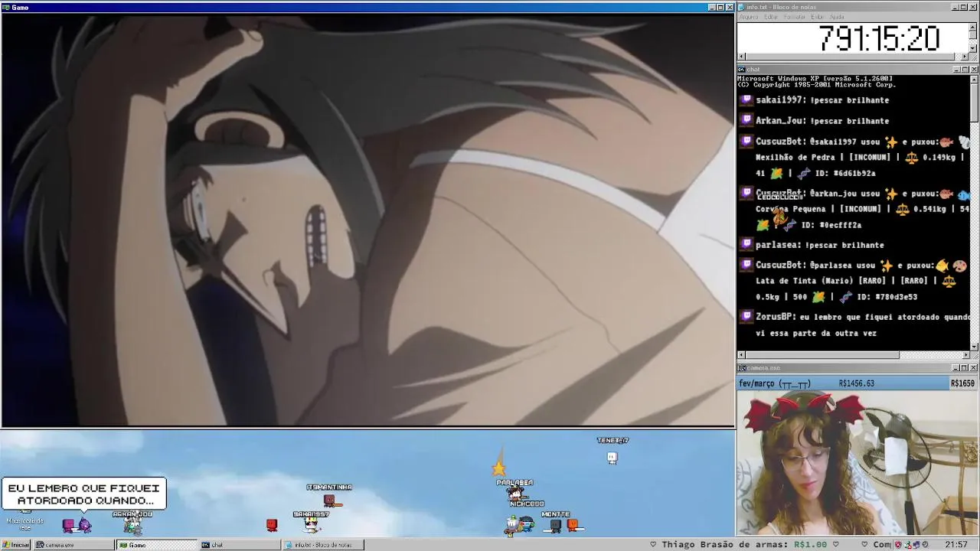Click the R$1650 goal amount
The image size is (980, 551).
point(962,383)
